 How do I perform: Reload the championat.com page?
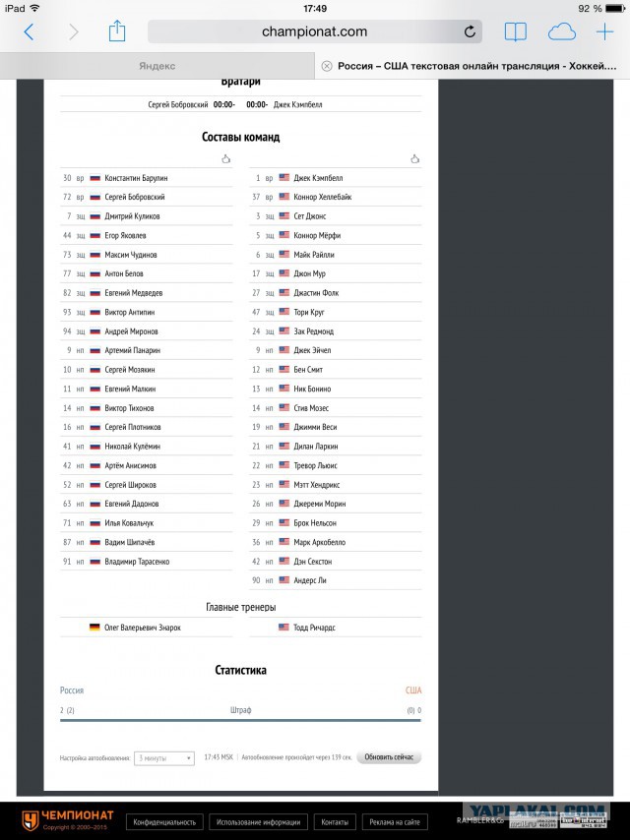tap(470, 31)
